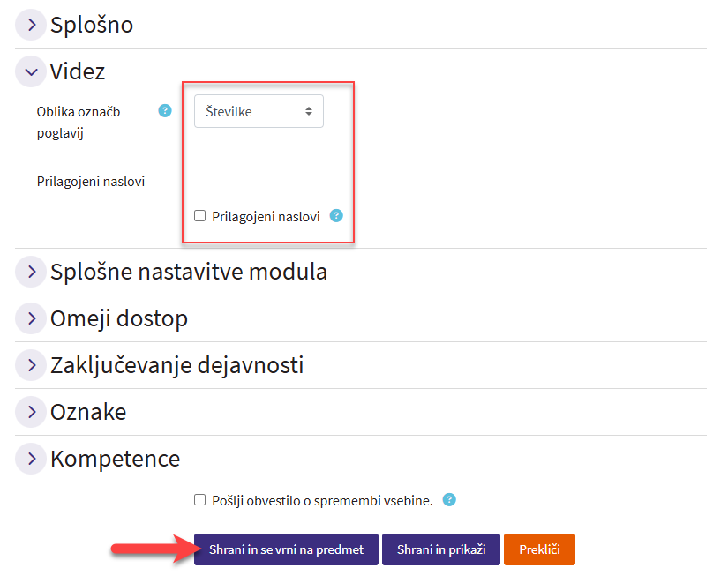Expand Zaključevanje dejavnosti chevron

pos(31,365)
